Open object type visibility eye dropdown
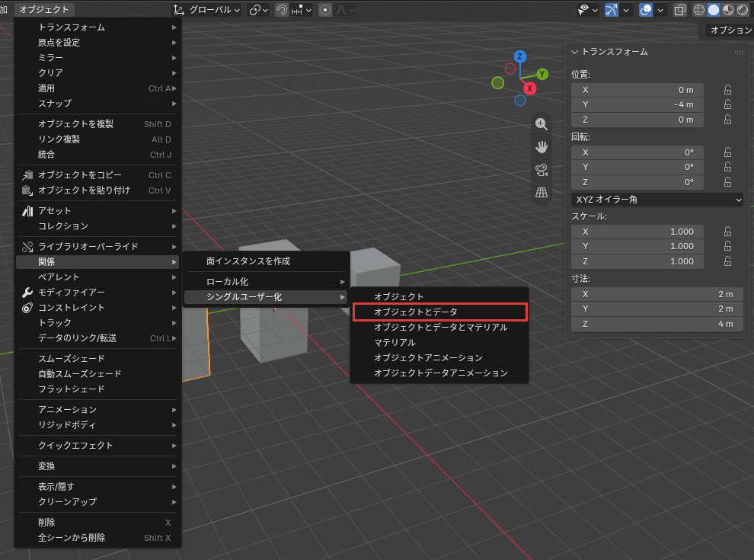This screenshot has height=560, width=754. 588,10
